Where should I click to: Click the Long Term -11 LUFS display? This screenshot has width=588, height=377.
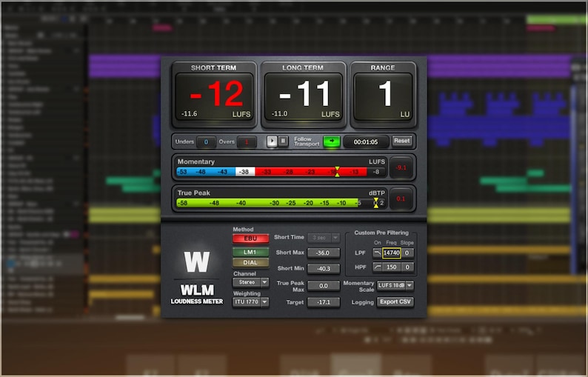pyautogui.click(x=304, y=97)
